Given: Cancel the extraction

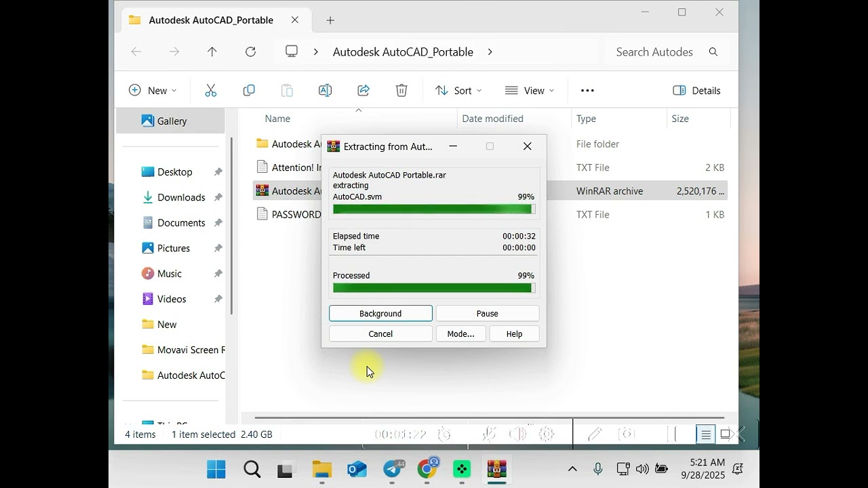Looking at the screenshot, I should (380, 333).
